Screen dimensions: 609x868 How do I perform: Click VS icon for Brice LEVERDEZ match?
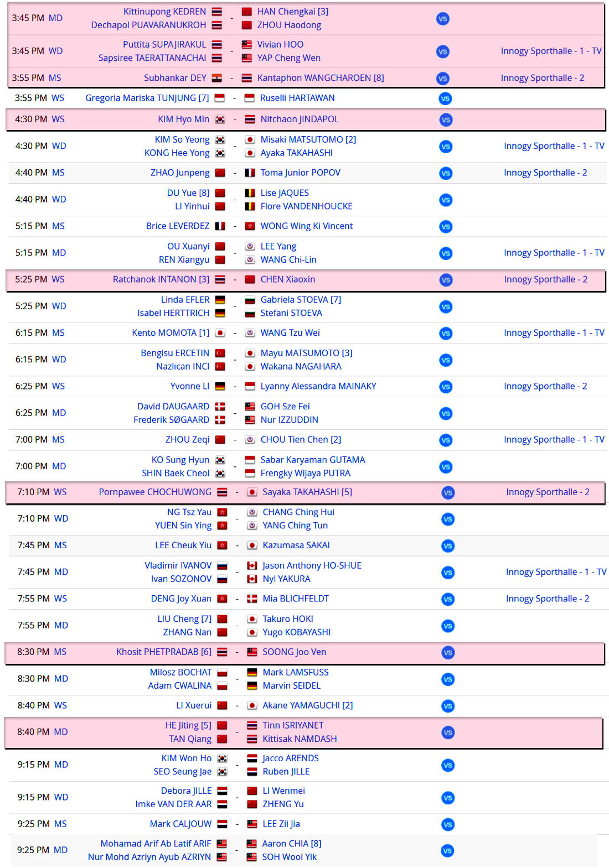[446, 227]
